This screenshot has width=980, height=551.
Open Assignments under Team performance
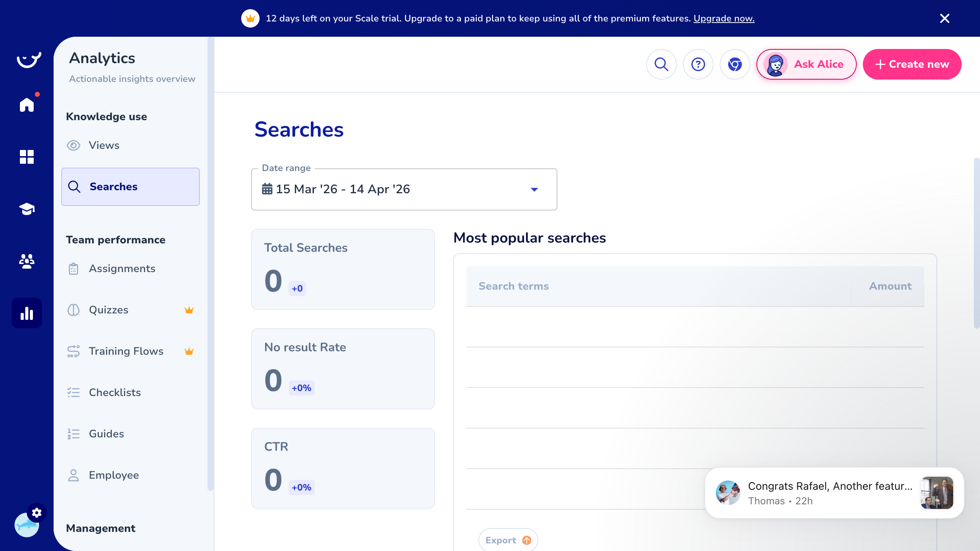122,269
